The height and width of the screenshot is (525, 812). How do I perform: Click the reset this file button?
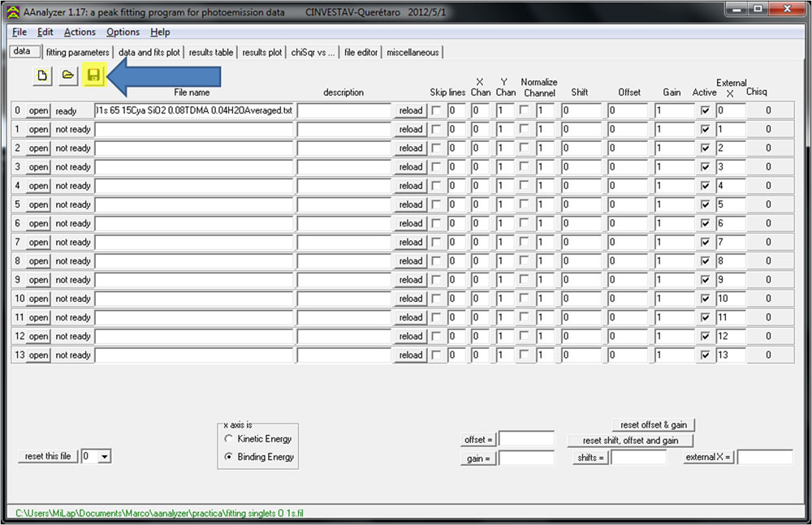(48, 457)
